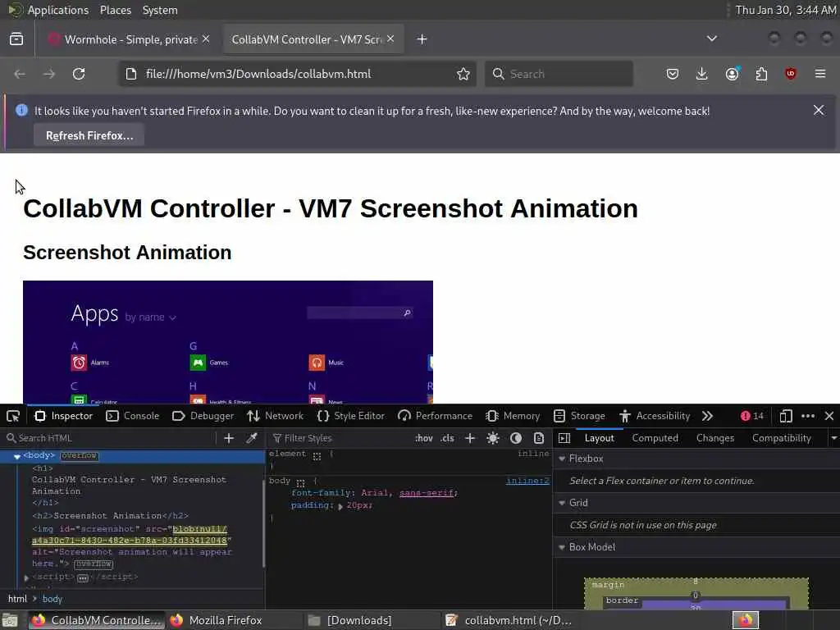The image size is (840, 630).
Task: Click the Refresh Firefox button
Action: point(89,135)
